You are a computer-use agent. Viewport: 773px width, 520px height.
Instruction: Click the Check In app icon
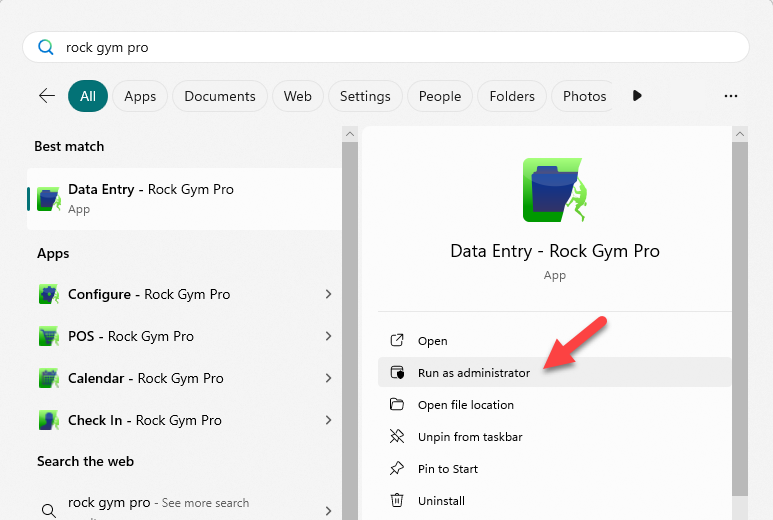tap(49, 420)
